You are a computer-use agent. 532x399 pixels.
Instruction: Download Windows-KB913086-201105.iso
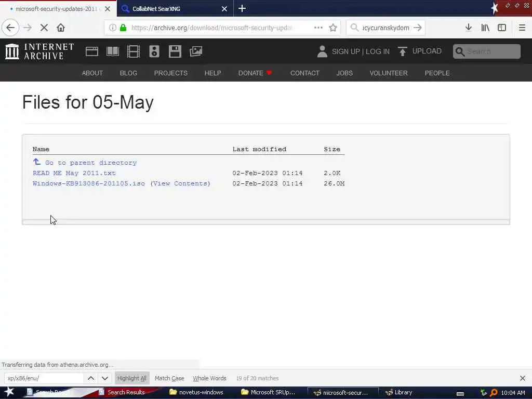88,183
